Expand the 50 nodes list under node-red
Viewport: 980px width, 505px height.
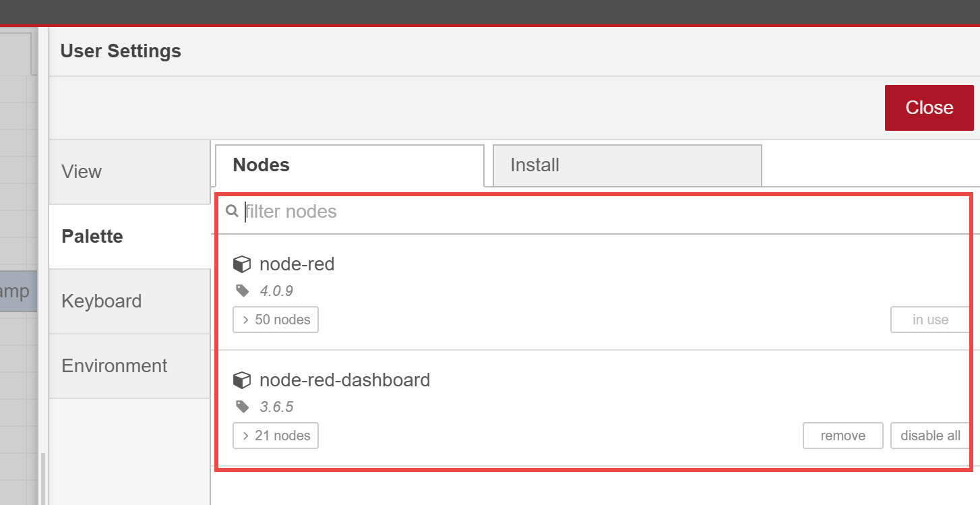tap(275, 320)
